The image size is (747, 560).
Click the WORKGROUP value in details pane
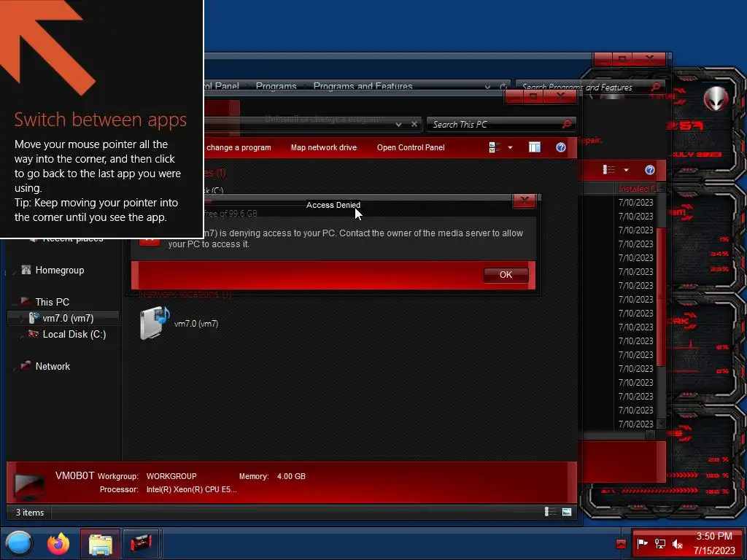click(x=171, y=476)
